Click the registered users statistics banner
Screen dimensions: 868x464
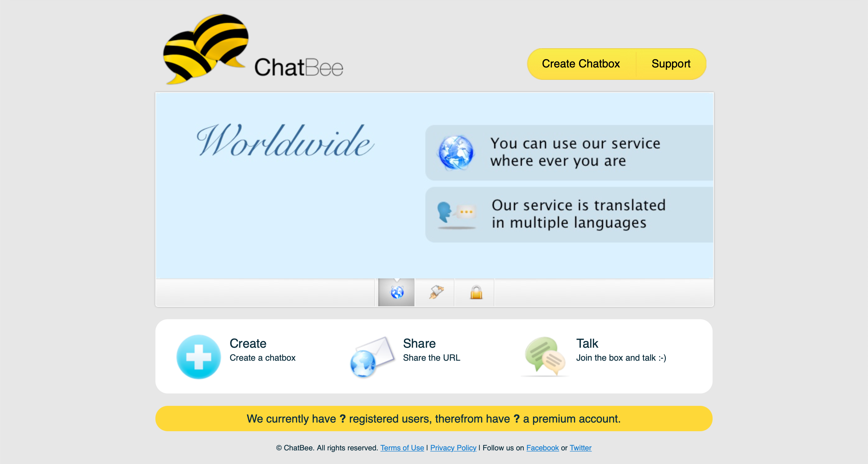pyautogui.click(x=434, y=419)
